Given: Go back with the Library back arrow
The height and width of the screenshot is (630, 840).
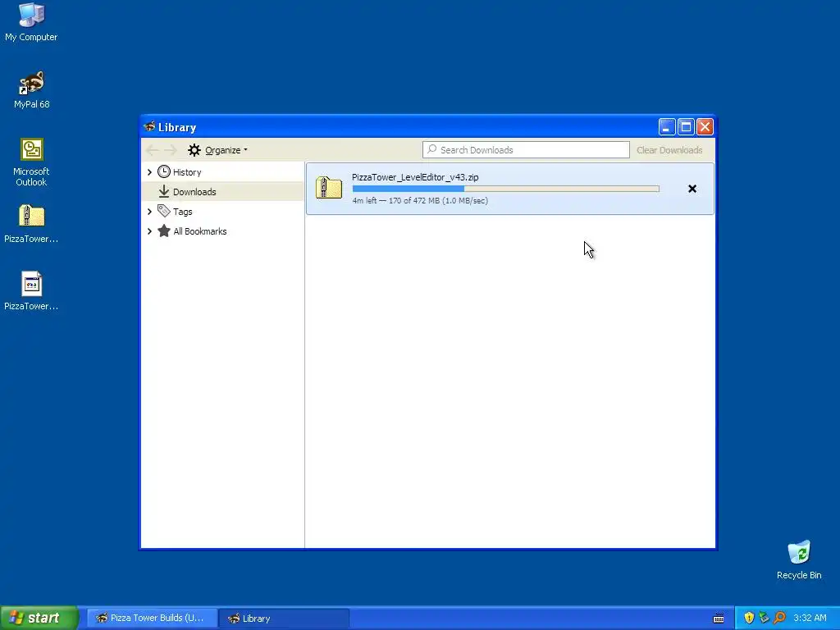Looking at the screenshot, I should coord(152,150).
